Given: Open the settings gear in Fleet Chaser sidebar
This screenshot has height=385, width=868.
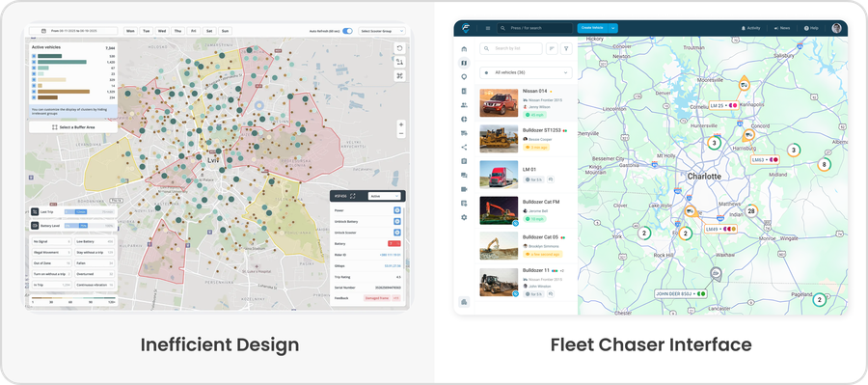Looking at the screenshot, I should pos(464,217).
